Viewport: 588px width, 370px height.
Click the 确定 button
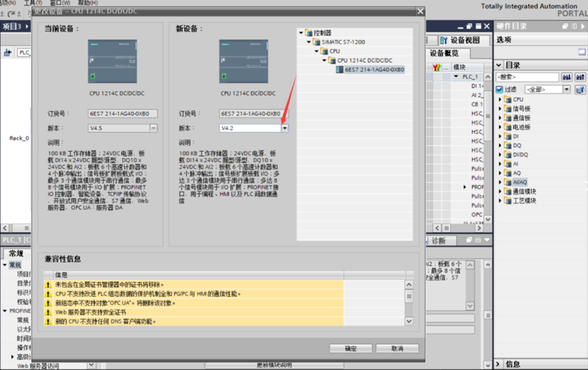pyautogui.click(x=350, y=348)
